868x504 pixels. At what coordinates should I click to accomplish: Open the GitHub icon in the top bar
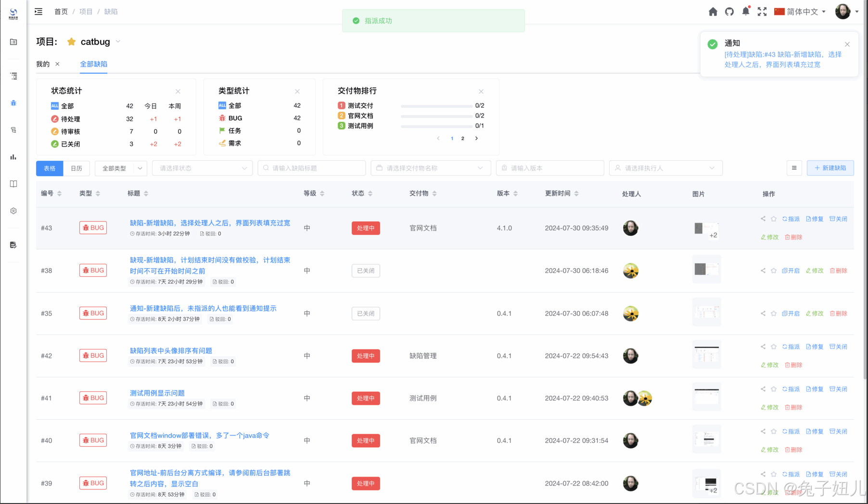729,11
